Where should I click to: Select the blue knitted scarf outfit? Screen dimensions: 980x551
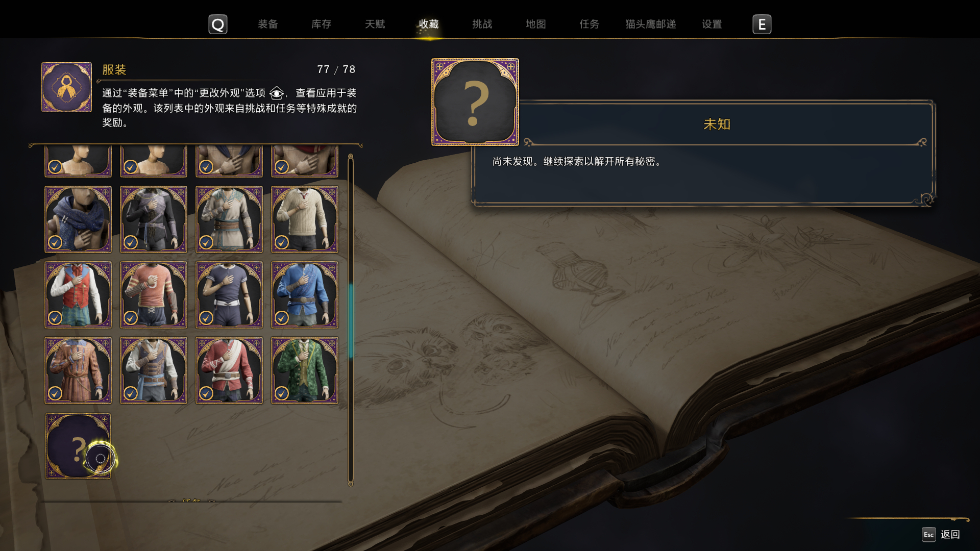[x=78, y=219]
